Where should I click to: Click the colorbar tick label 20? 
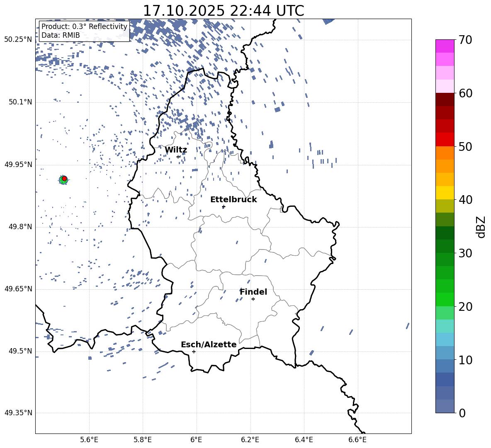coord(466,307)
